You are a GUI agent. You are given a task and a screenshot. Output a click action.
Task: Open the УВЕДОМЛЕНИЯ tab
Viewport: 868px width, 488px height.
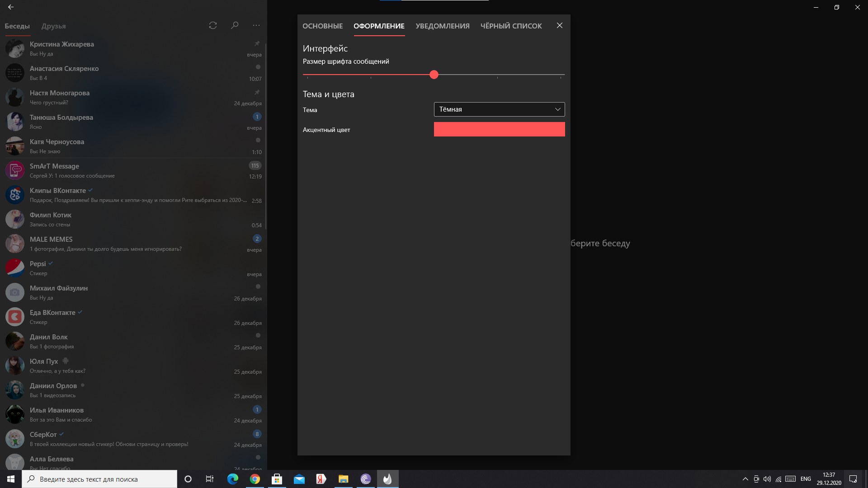point(442,26)
